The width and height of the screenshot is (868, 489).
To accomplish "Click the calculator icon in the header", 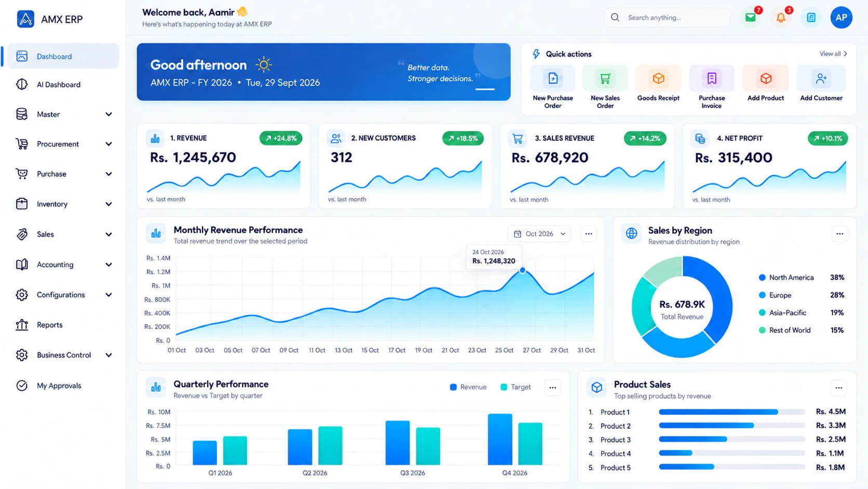I will pos(811,18).
